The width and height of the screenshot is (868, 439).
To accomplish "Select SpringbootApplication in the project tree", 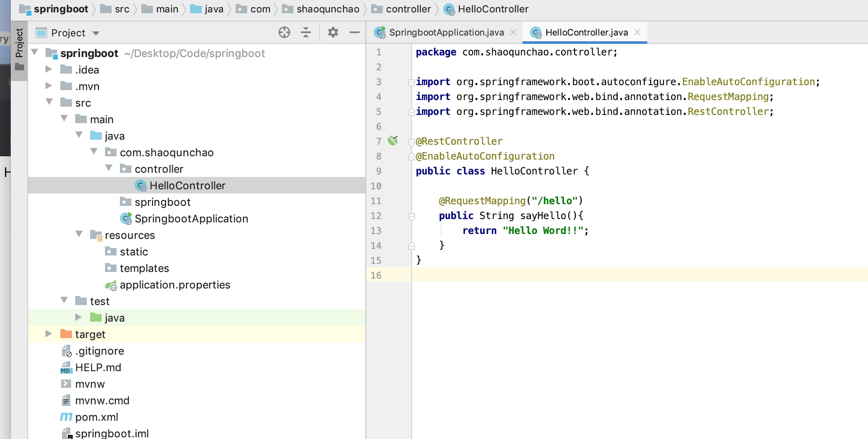I will [x=191, y=219].
